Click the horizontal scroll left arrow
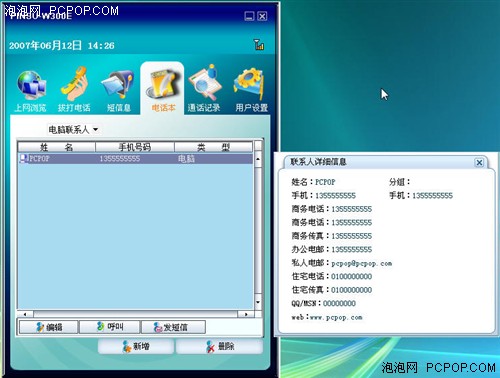Image resolution: width=500 pixels, height=378 pixels. (26, 314)
